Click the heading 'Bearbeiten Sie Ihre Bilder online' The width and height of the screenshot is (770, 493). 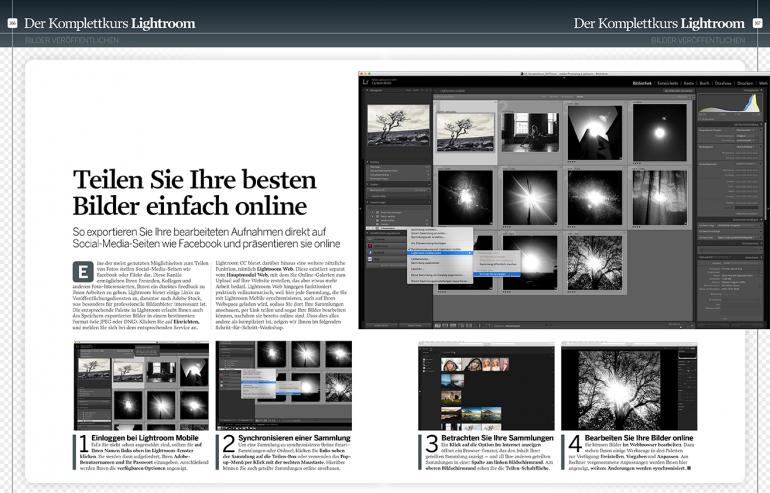(x=639, y=438)
